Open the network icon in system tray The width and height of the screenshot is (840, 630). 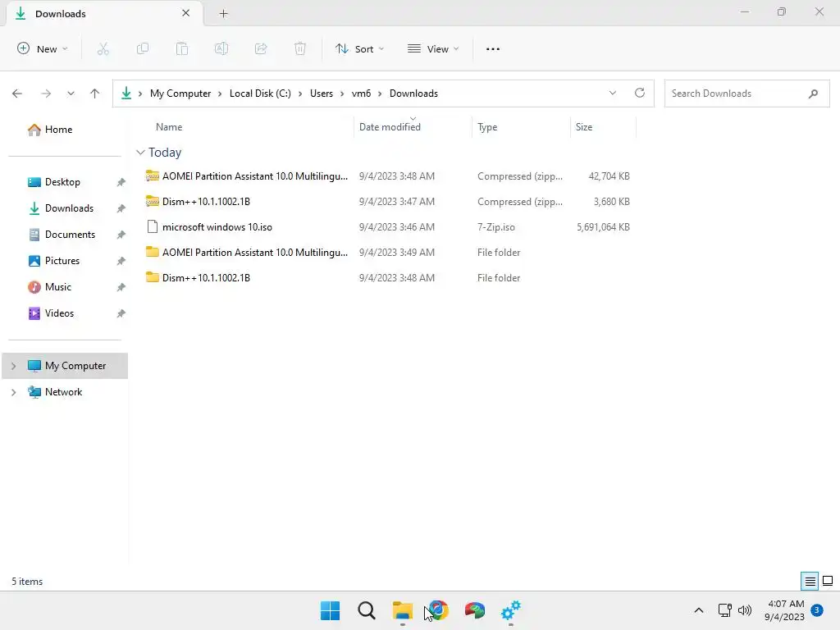725,610
